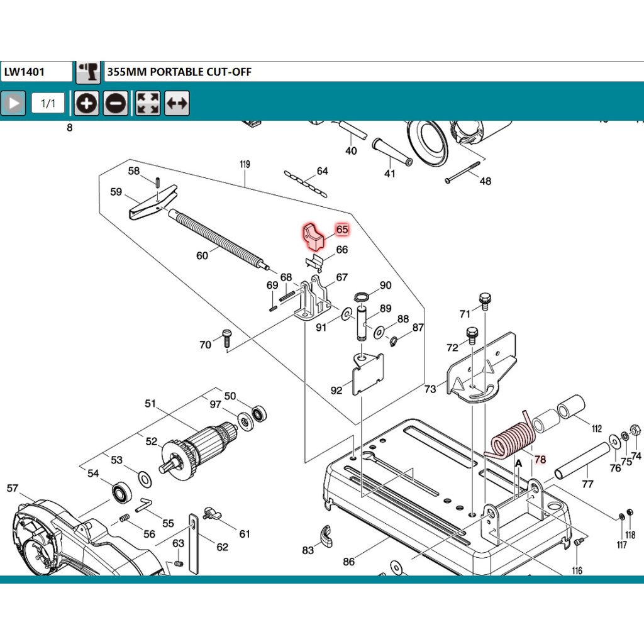Click part label 92
The image size is (644, 644).
click(336, 390)
